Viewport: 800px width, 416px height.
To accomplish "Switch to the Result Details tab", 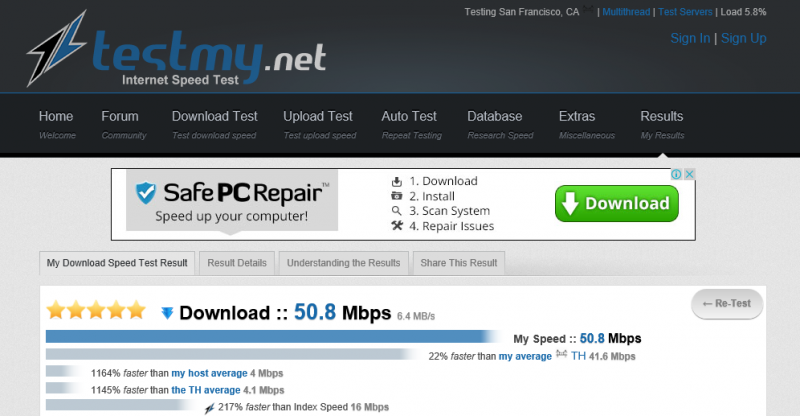I will pyautogui.click(x=237, y=263).
